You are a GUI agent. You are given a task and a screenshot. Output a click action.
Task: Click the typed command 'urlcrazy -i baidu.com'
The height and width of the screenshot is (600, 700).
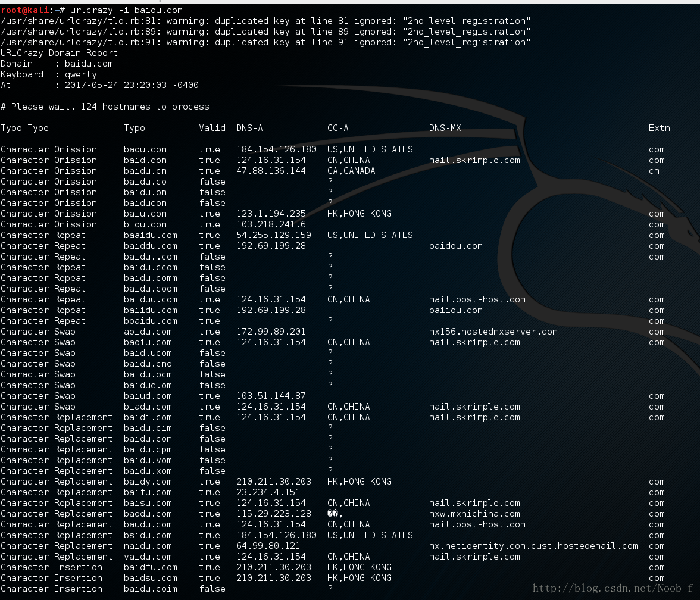pyautogui.click(x=126, y=10)
